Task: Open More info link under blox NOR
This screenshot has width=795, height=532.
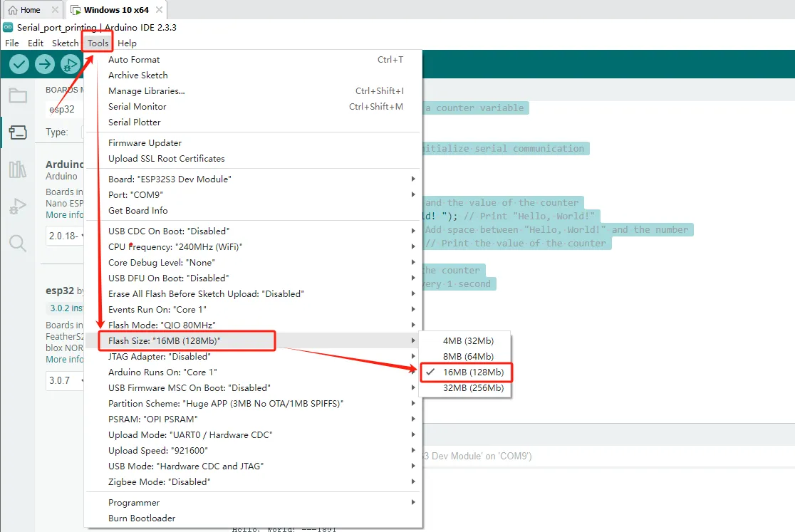Action: 64,359
